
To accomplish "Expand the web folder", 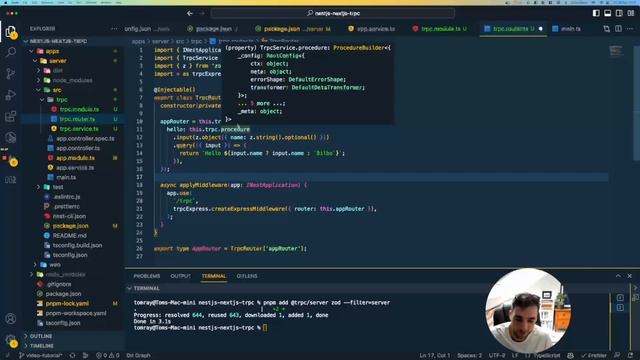I will point(35,264).
